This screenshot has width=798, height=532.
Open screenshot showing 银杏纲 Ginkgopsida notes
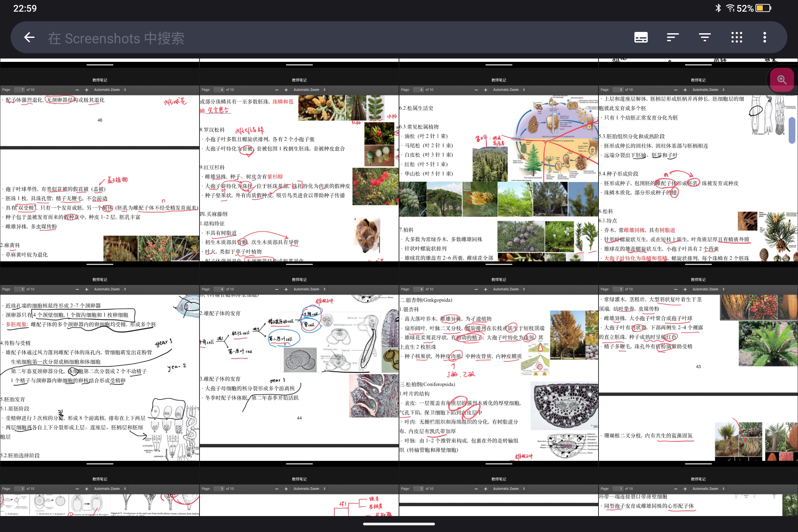click(x=499, y=361)
